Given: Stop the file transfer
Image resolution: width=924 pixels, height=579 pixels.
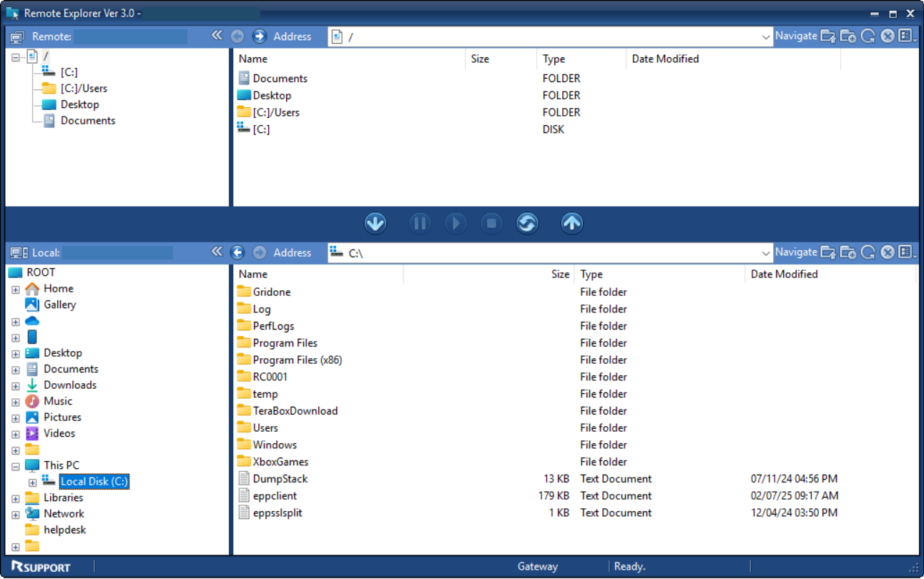Looking at the screenshot, I should pyautogui.click(x=491, y=224).
